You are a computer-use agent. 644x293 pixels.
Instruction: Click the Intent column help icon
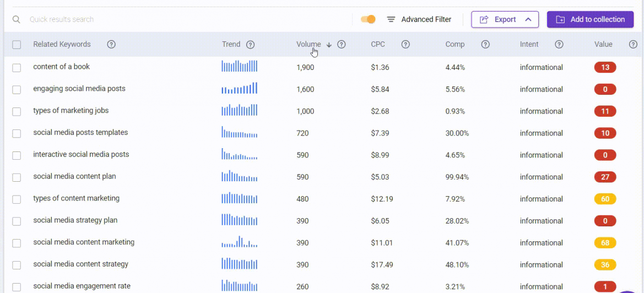(559, 45)
